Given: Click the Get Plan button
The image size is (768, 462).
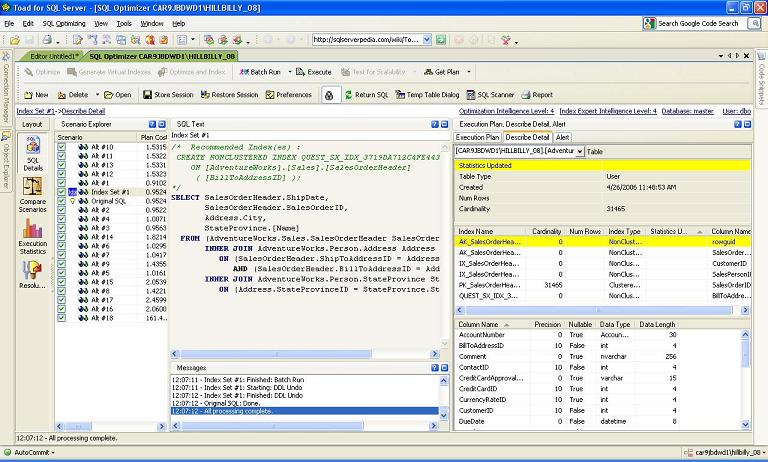Looking at the screenshot, I should coord(442,72).
